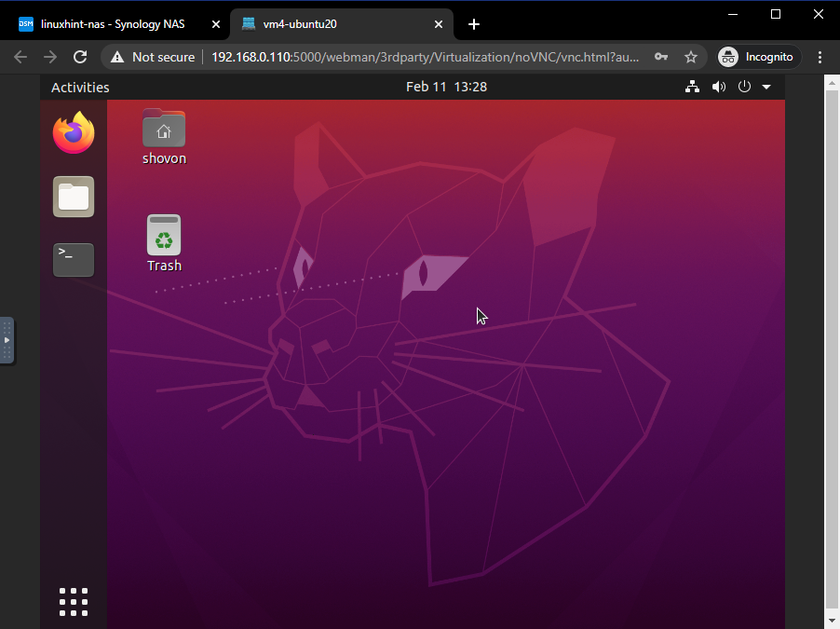Click the power icon in top bar
The width and height of the screenshot is (840, 629).
tap(744, 87)
